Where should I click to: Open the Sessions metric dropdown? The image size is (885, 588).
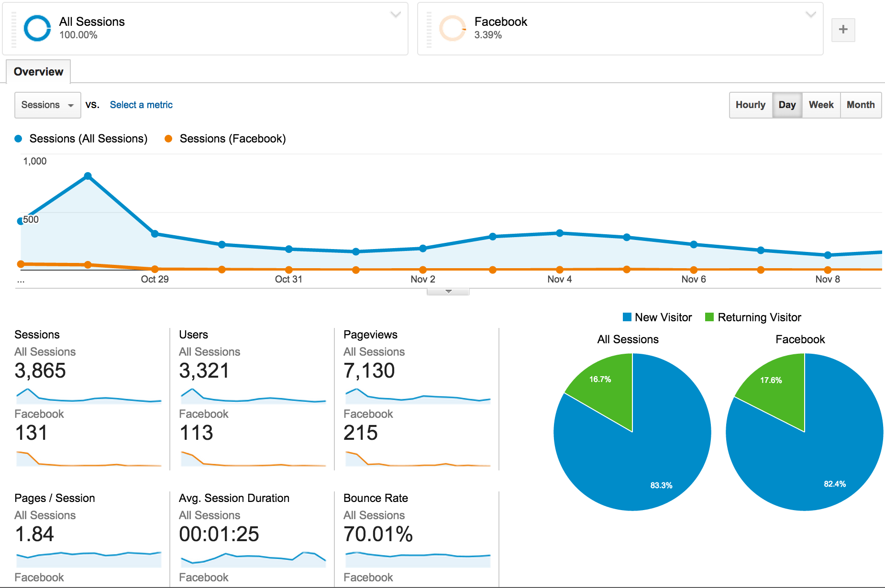pos(47,105)
